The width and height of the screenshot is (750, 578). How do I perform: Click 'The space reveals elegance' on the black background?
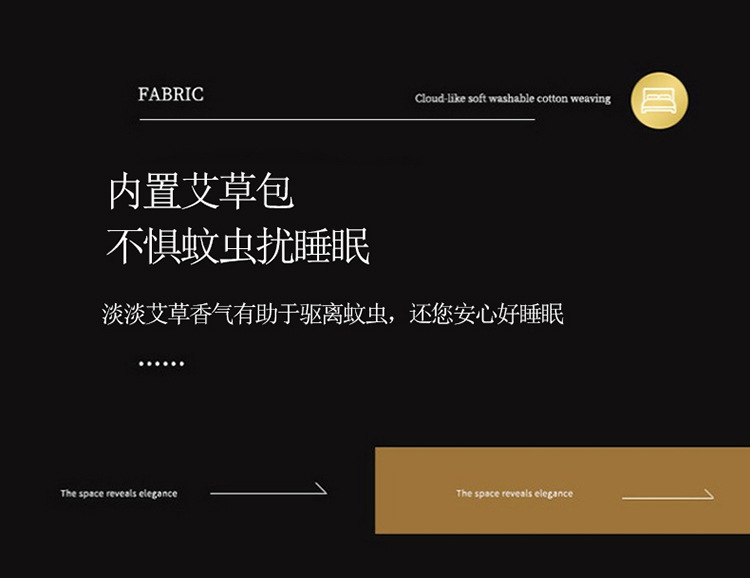pos(119,493)
